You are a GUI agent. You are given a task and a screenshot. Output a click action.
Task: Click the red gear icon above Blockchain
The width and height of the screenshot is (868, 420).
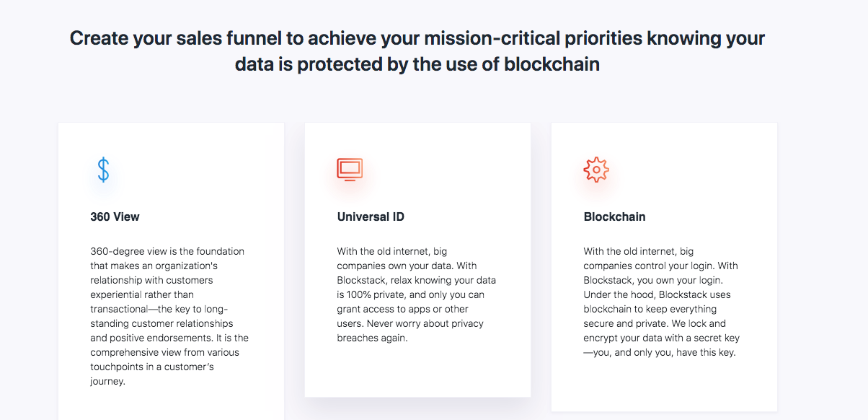click(596, 170)
